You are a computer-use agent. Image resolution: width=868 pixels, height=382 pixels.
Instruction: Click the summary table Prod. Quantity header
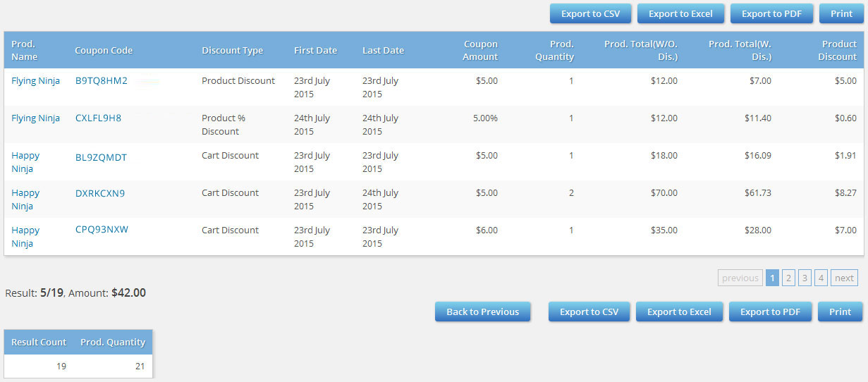point(113,342)
